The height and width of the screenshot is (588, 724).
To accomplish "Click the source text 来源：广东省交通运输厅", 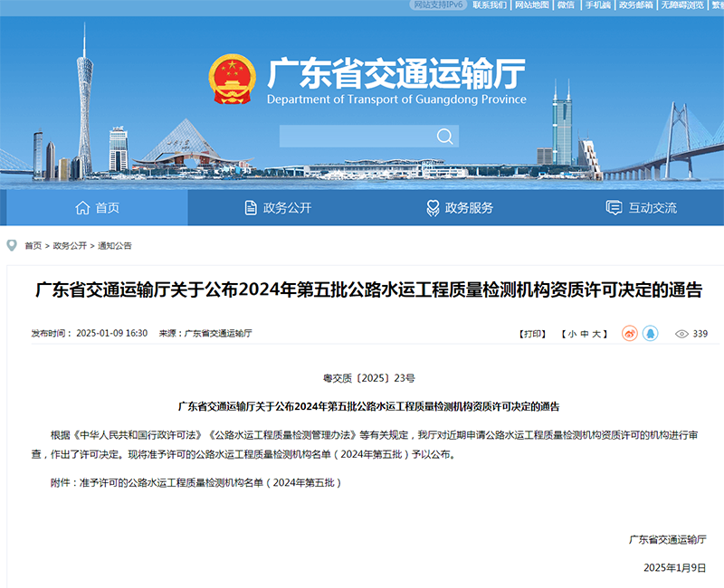I will (x=205, y=333).
